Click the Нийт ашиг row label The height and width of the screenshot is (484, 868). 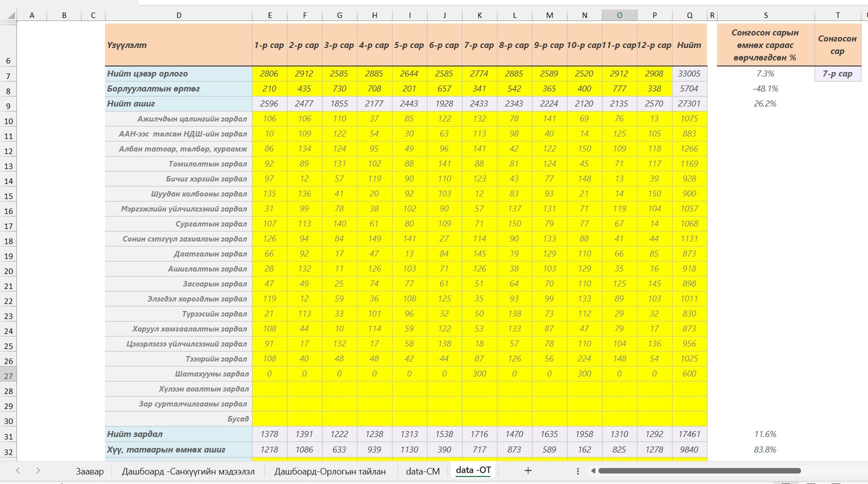pos(131,103)
